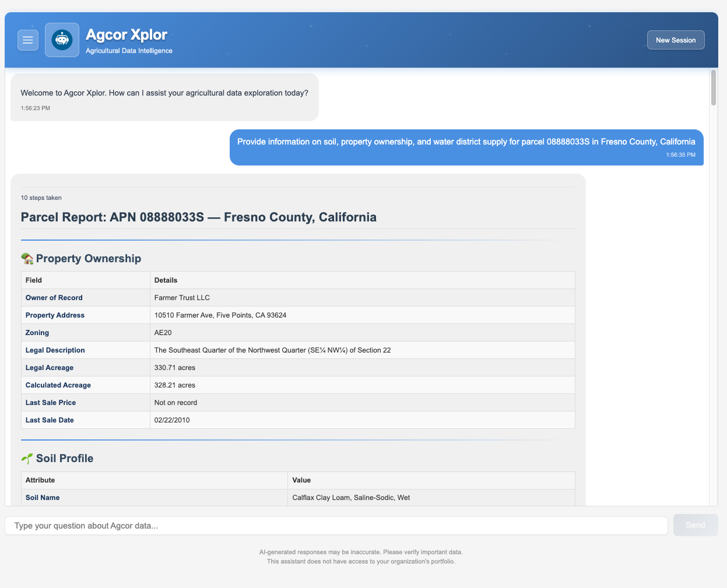Click the Last Sale Date label
The height and width of the screenshot is (588, 727).
tap(50, 420)
